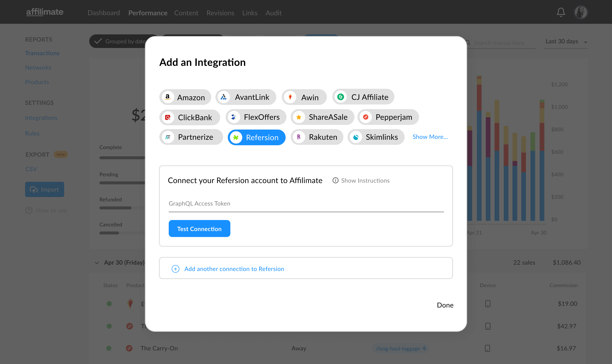This screenshot has height=364, width=612.
Task: Pick the Skimlinks integration
Action: pyautogui.click(x=376, y=137)
